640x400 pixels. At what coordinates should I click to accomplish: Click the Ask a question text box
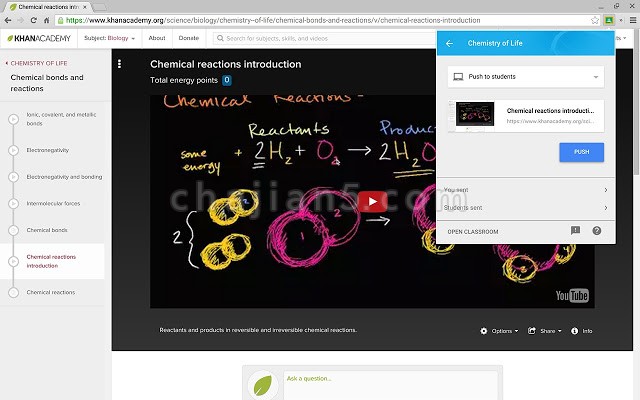[391, 384]
